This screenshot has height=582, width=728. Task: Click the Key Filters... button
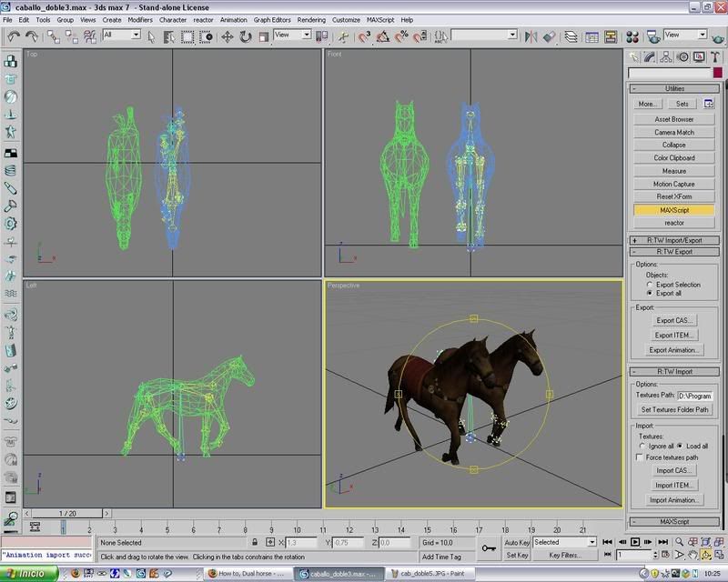(564, 555)
